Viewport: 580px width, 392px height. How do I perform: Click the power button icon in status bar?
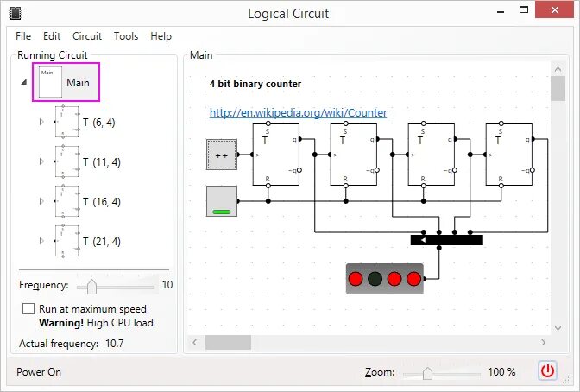click(547, 370)
